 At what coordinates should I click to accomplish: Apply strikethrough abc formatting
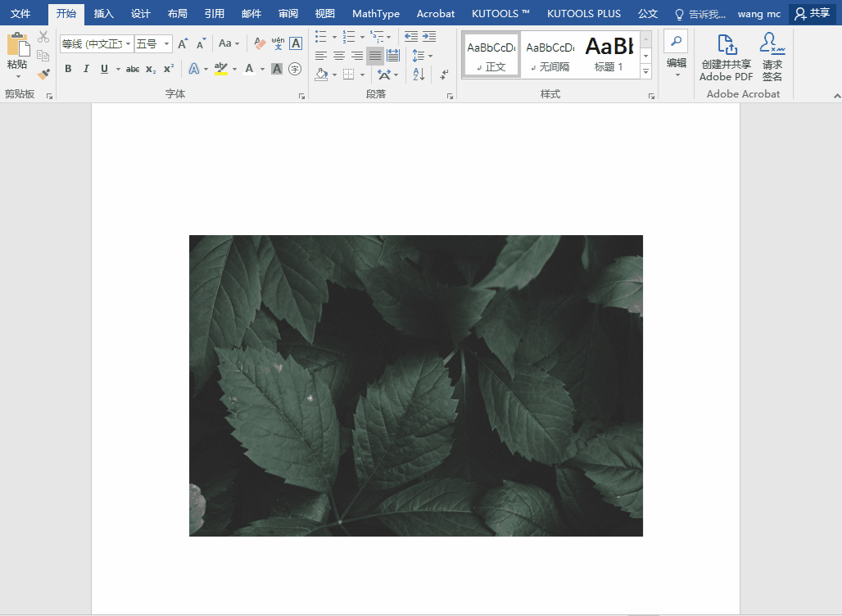click(133, 69)
